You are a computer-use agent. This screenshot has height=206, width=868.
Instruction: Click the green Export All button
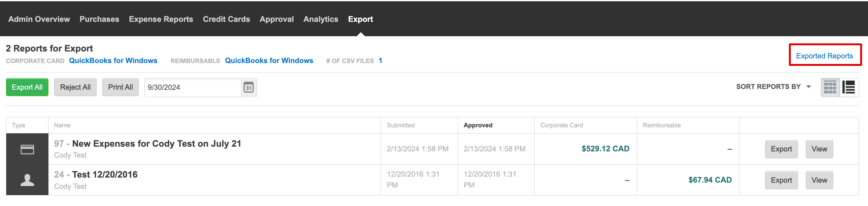27,87
